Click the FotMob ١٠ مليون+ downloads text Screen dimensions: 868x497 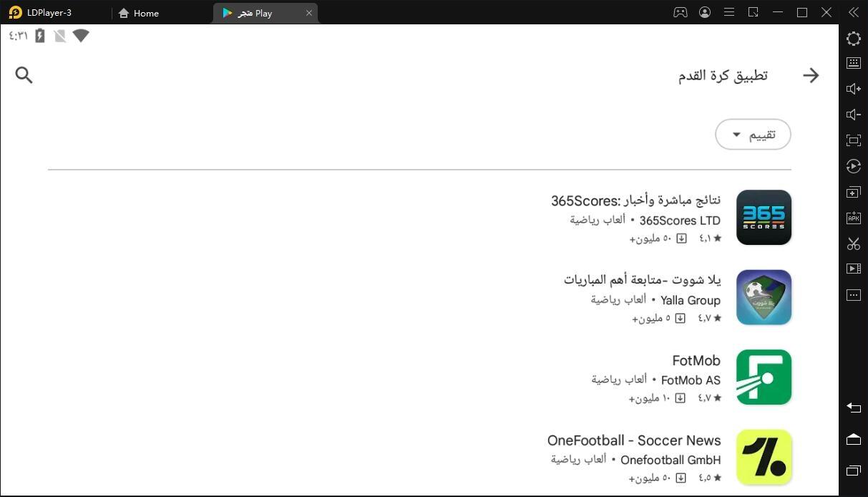650,398
